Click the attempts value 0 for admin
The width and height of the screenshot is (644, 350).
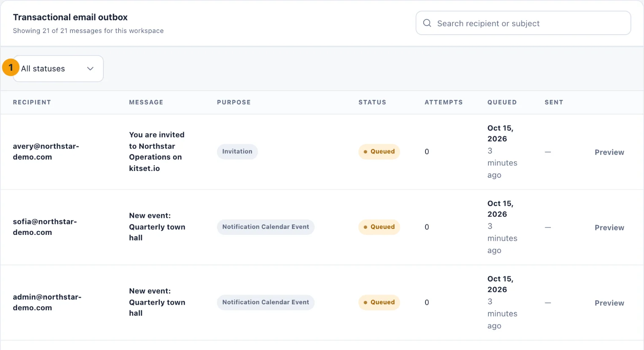coord(427,302)
